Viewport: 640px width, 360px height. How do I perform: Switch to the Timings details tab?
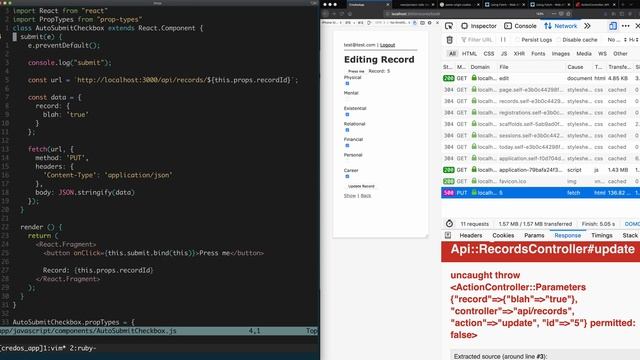[602, 236]
